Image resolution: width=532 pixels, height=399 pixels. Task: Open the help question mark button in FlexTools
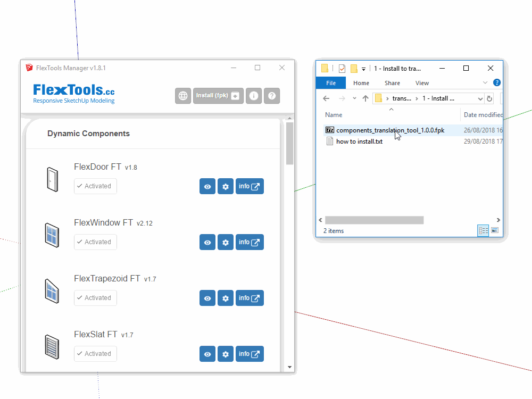click(x=272, y=96)
